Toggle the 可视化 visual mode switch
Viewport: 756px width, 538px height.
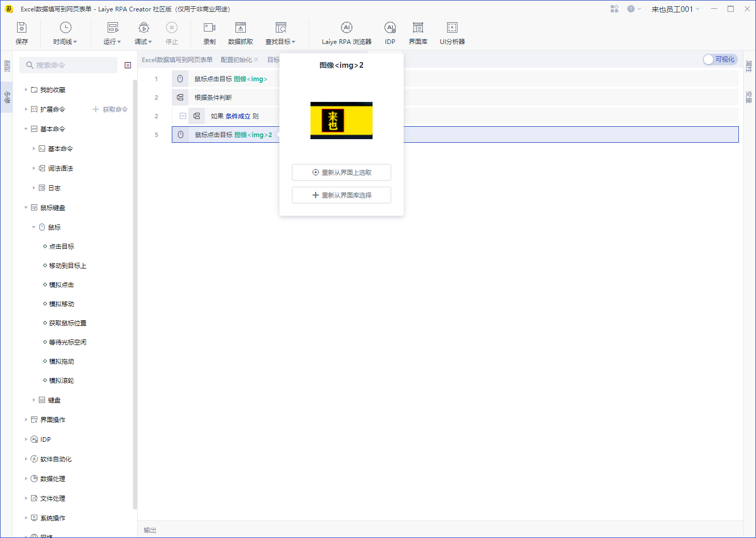point(720,59)
